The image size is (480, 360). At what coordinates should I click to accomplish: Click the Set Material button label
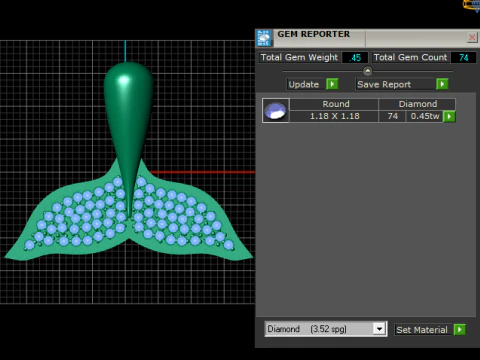(x=422, y=330)
